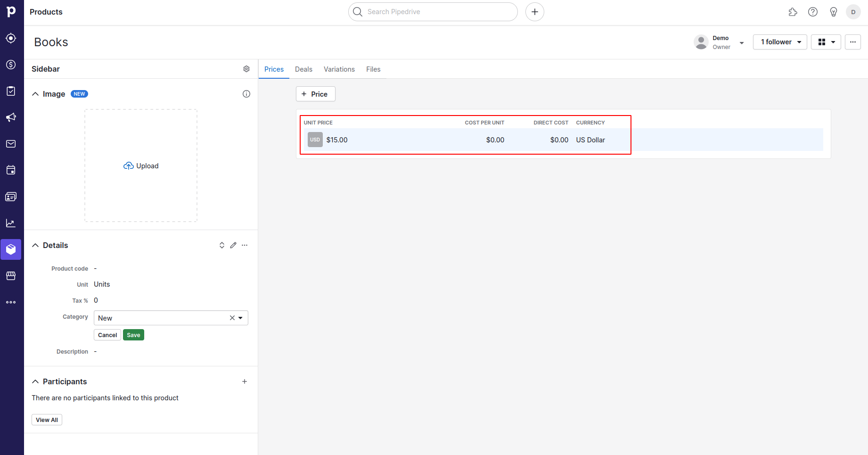Click the sidebar settings gear icon

click(246, 69)
